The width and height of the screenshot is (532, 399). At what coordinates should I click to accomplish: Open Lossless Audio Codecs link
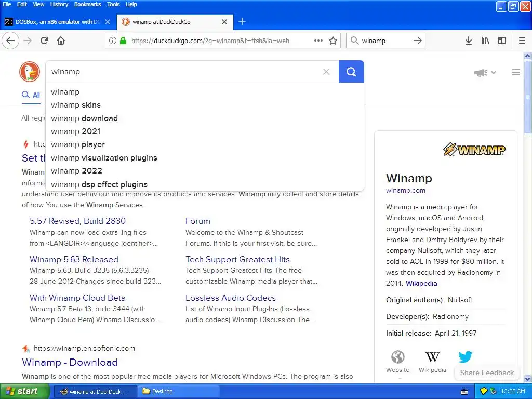pos(230,298)
